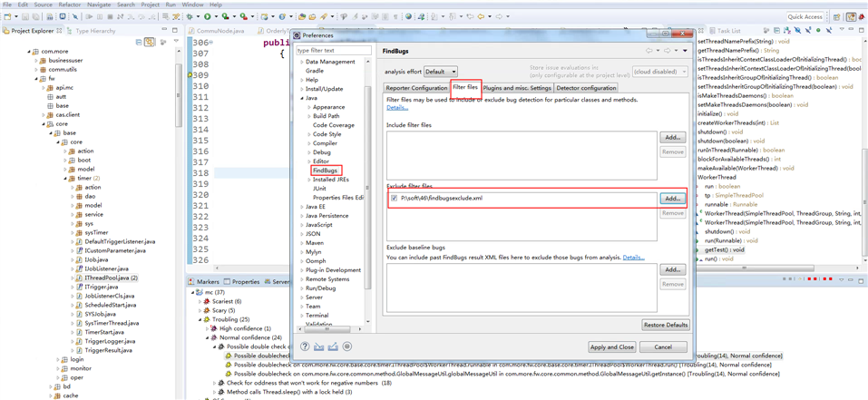Click the External Tools red briefcase run icon
868x400 pixels.
[x=243, y=16]
